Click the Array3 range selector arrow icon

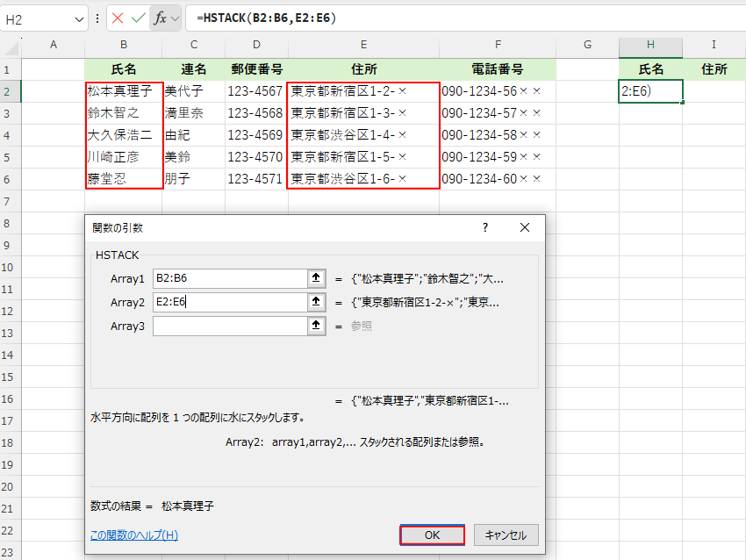pyautogui.click(x=313, y=326)
